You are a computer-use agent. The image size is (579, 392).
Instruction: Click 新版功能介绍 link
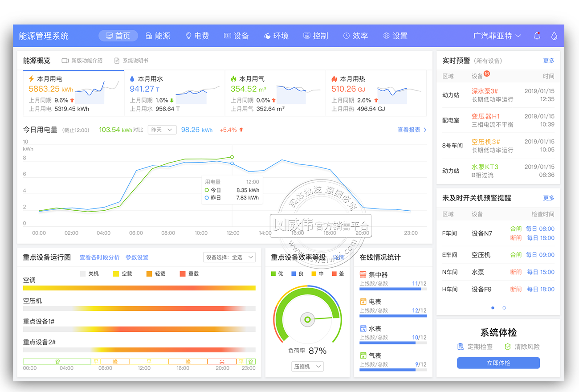coord(87,61)
